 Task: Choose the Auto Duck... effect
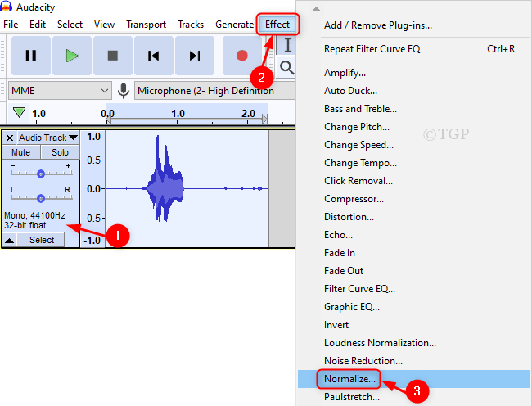pyautogui.click(x=413, y=91)
